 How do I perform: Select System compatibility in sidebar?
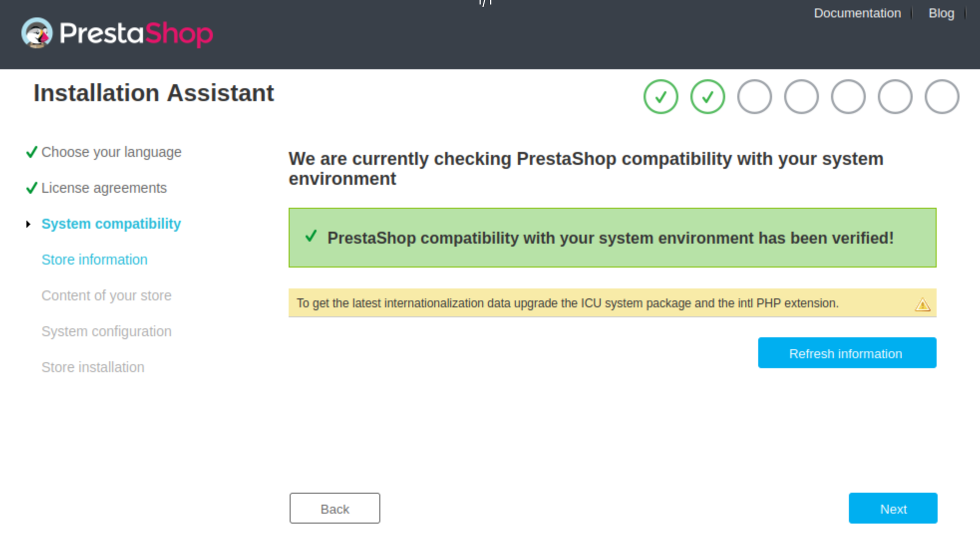[x=111, y=224]
